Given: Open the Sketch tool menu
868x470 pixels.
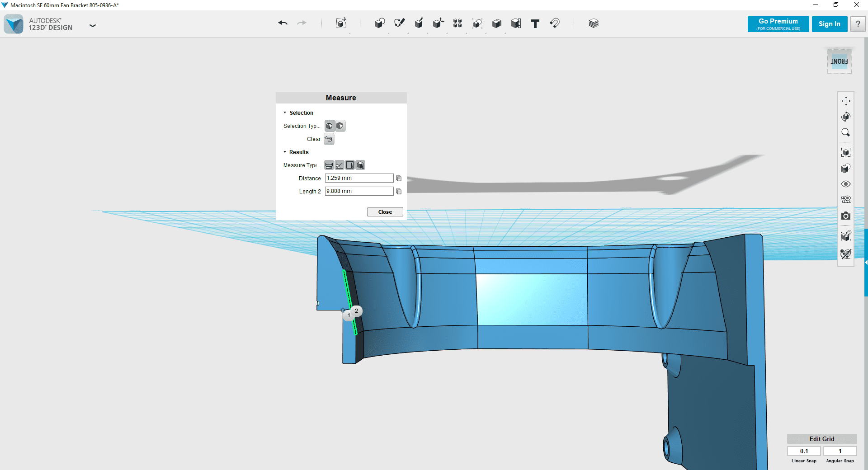Looking at the screenshot, I should click(x=399, y=23).
